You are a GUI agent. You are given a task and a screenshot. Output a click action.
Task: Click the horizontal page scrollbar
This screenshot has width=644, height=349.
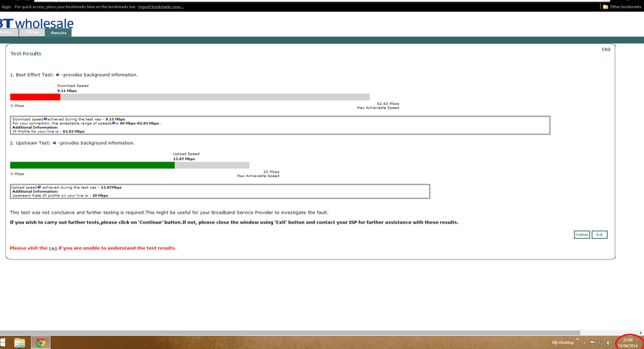290,333
